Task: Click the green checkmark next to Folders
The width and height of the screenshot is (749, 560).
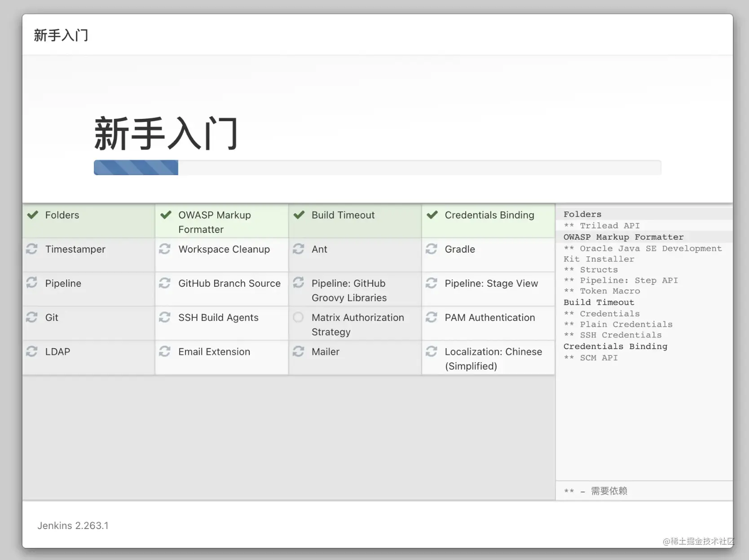Action: pyautogui.click(x=32, y=215)
